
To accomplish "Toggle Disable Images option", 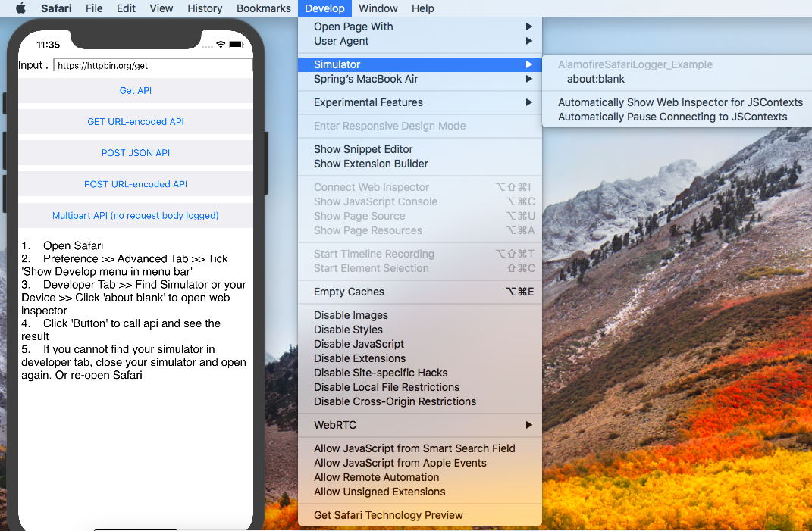I will (x=420, y=315).
